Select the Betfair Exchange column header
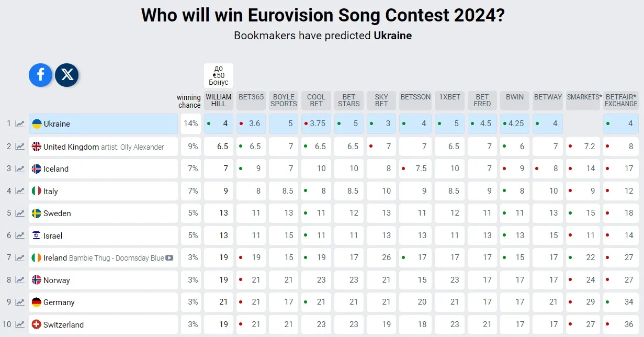 [621, 100]
